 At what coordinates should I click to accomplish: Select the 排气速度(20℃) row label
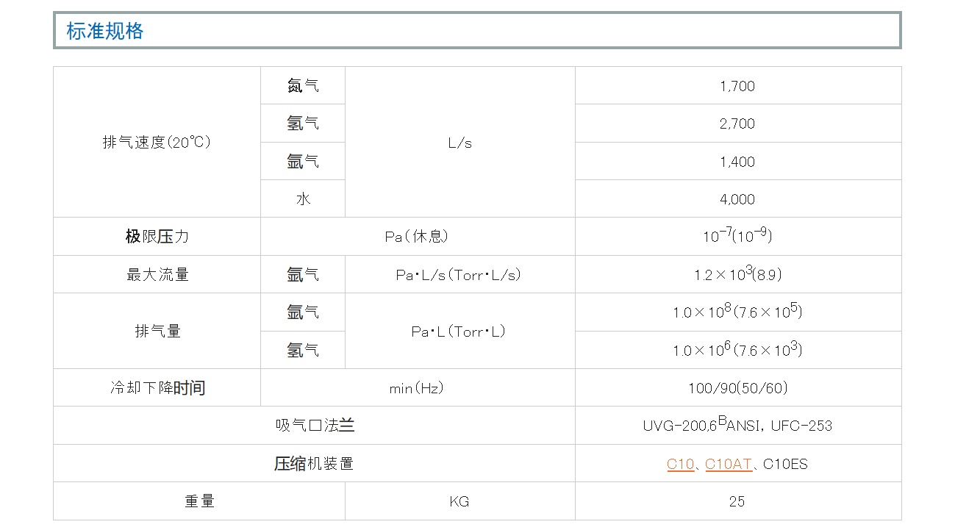pos(157,143)
